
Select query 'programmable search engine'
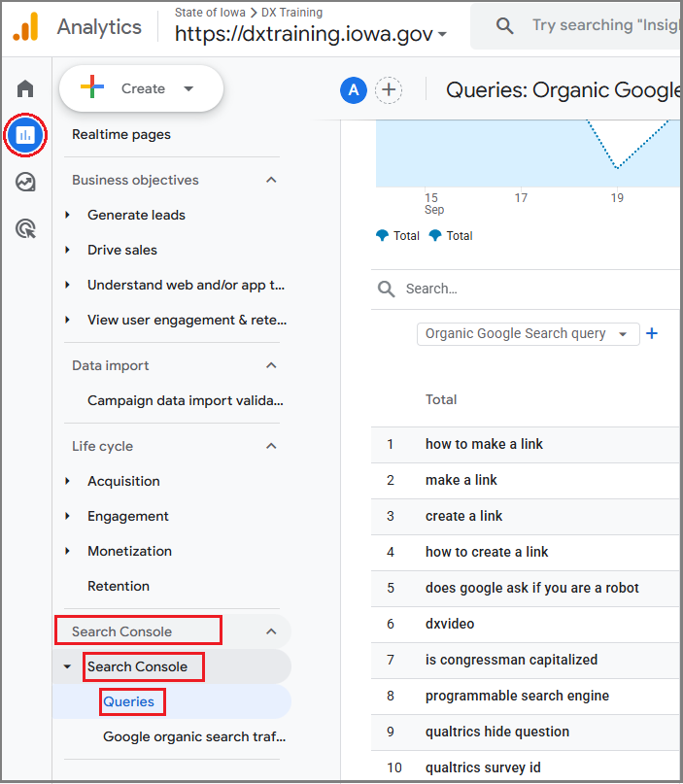[517, 696]
